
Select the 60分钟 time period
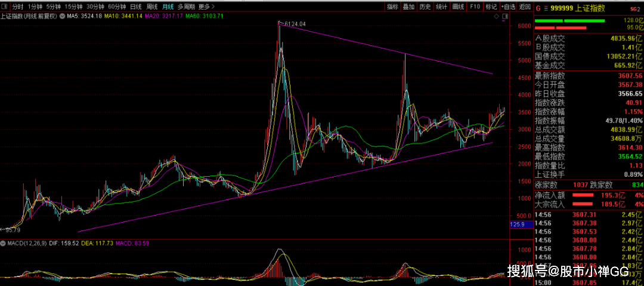117,7
